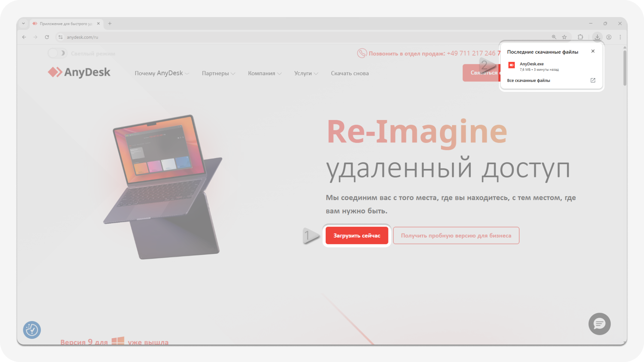Viewport: 644px width, 362px height.
Task: Click Скачать снова in the navigation
Action: point(350,73)
